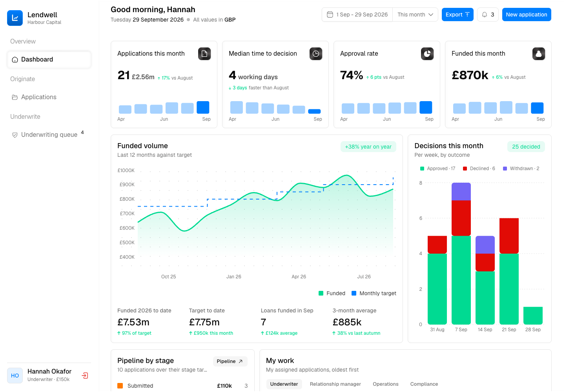The width and height of the screenshot is (565, 392).
Task: Switch to the Relationship manager tab
Action: click(335, 384)
